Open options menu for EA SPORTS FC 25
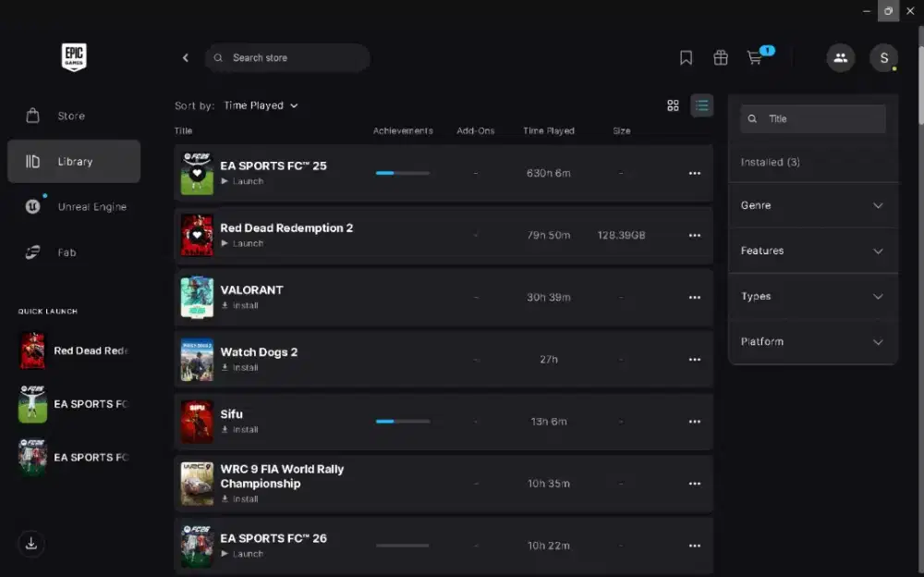 click(695, 174)
